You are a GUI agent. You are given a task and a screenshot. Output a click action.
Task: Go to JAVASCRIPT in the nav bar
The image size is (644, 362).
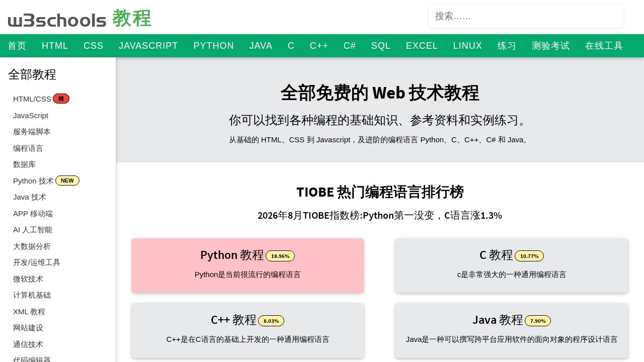[148, 46]
